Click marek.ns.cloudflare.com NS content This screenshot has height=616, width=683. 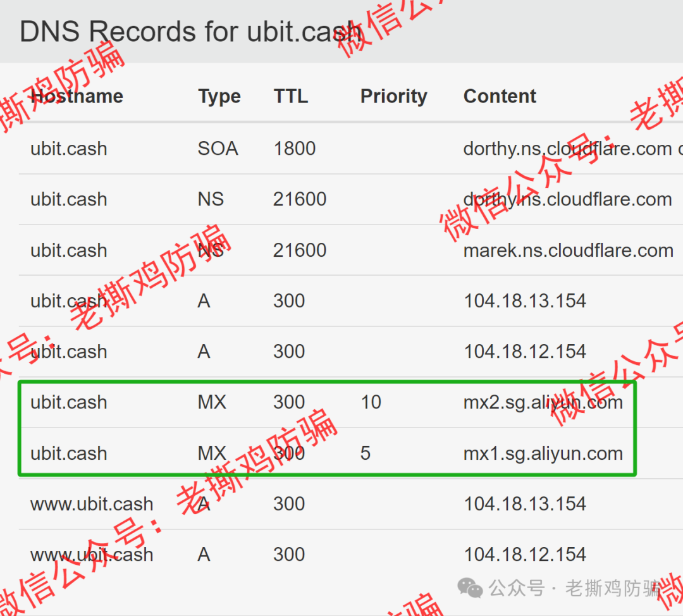click(x=569, y=250)
